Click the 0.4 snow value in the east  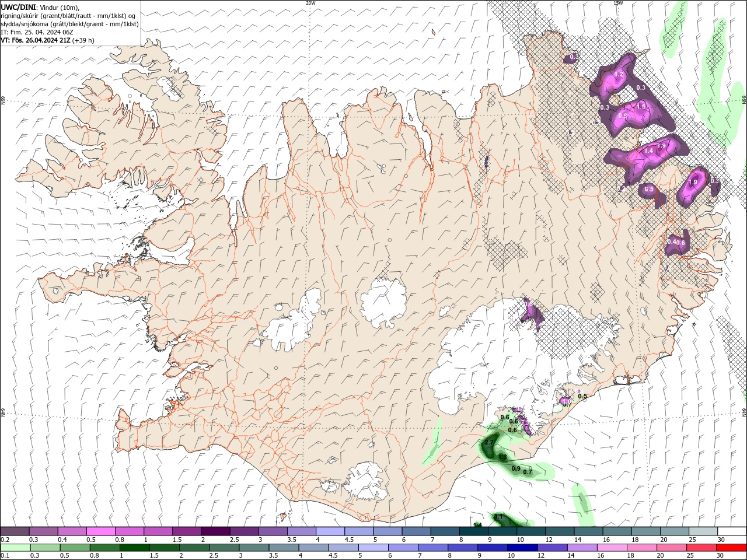point(672,242)
